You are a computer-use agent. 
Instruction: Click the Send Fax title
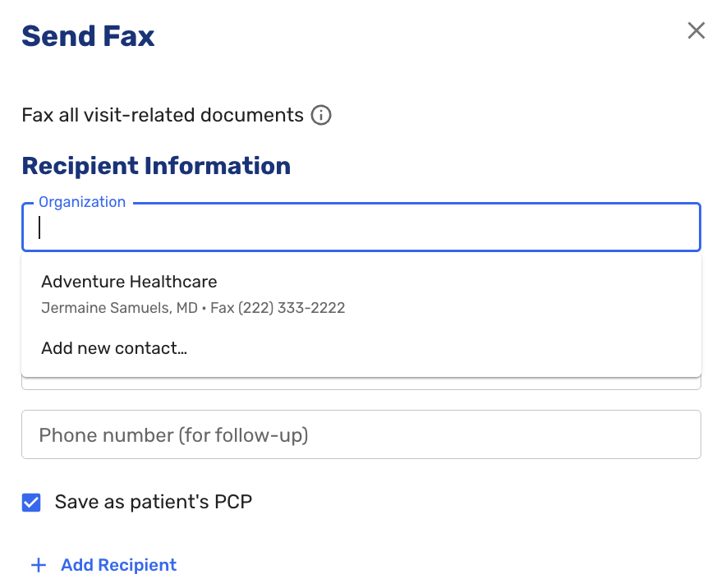(88, 36)
